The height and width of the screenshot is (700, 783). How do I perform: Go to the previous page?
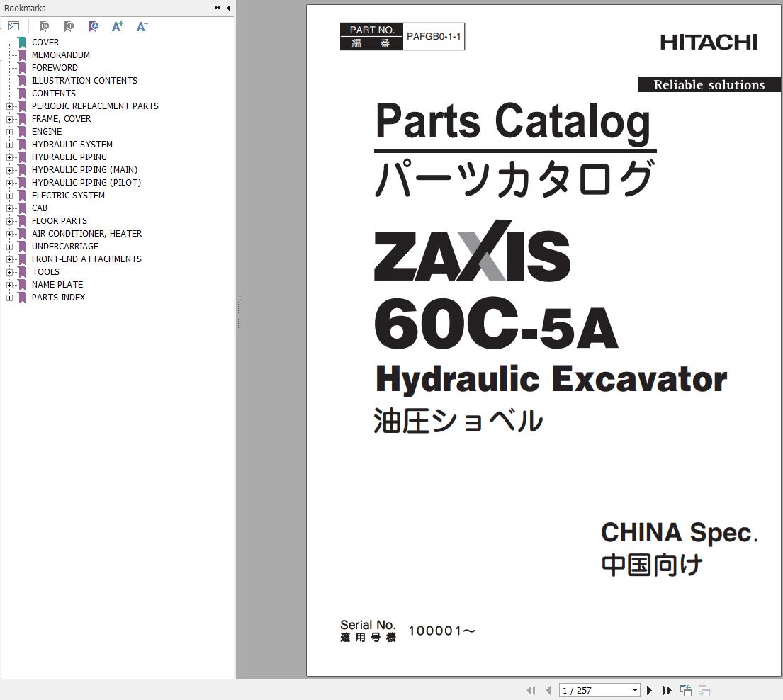coord(548,690)
